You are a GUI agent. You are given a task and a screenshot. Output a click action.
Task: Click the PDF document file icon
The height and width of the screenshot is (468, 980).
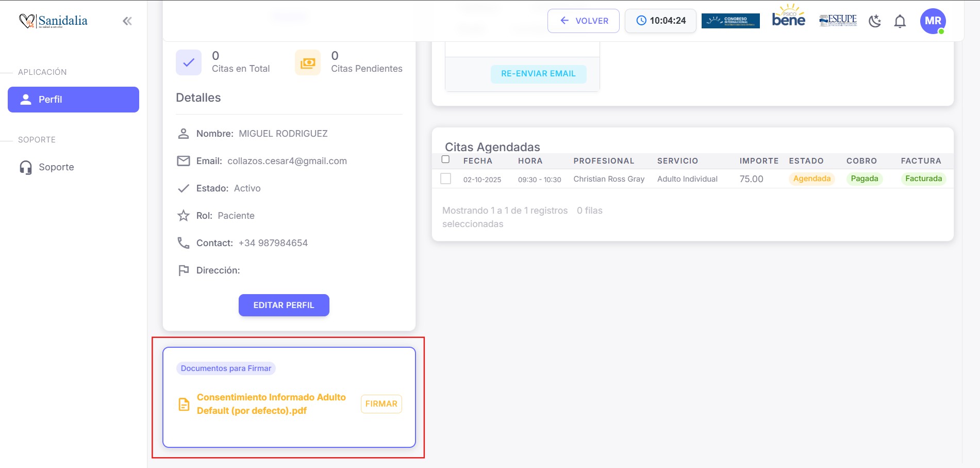point(184,405)
